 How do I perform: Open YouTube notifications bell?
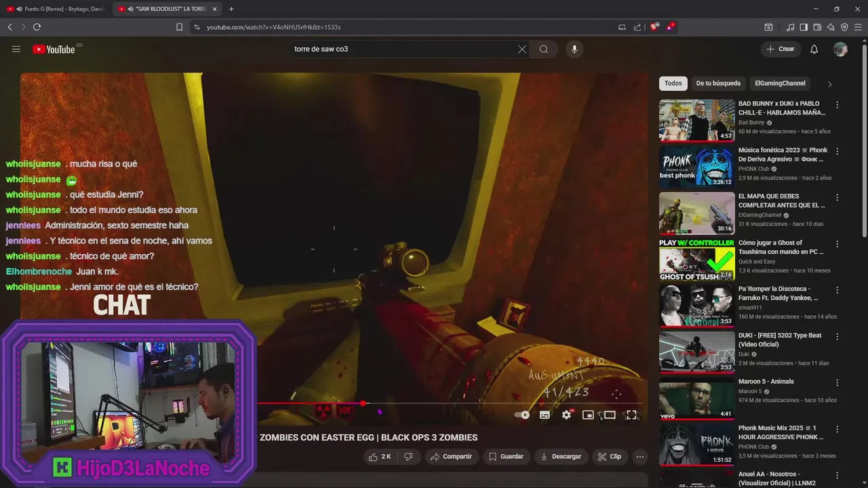pyautogui.click(x=814, y=49)
